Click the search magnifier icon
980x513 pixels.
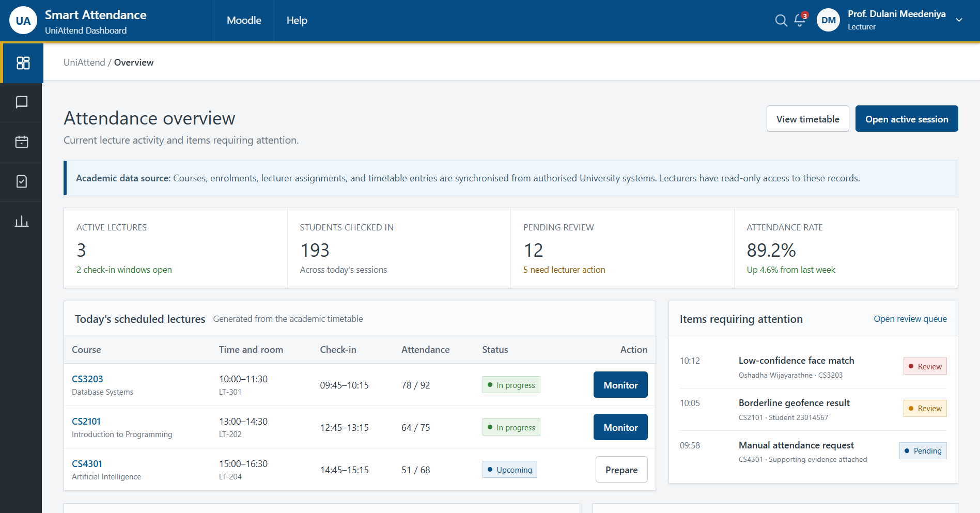[x=781, y=20]
